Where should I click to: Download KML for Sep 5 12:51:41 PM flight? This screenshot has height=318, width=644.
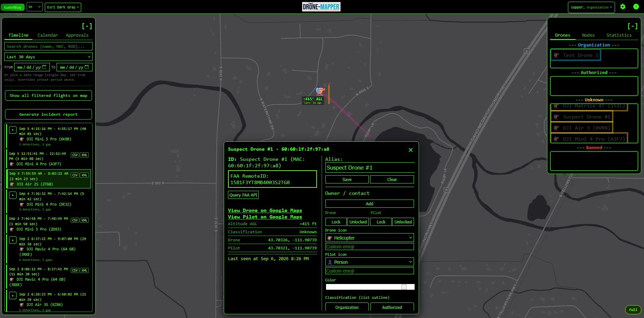tap(85, 155)
